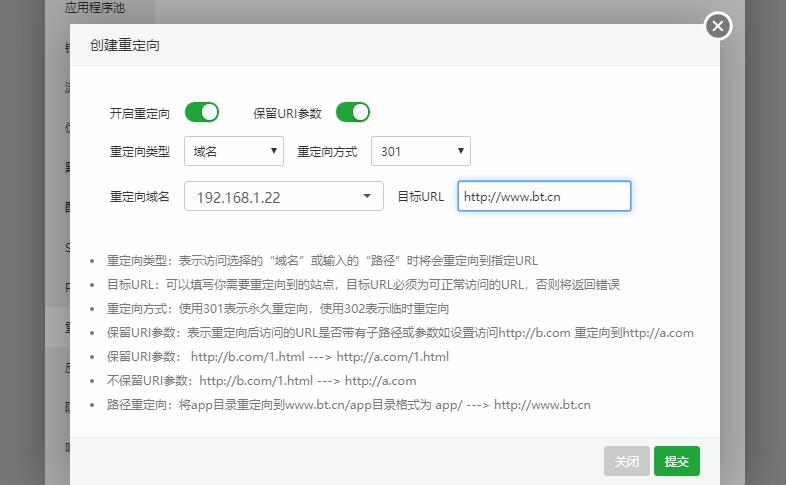Click the 重定向方式 field label

327,151
